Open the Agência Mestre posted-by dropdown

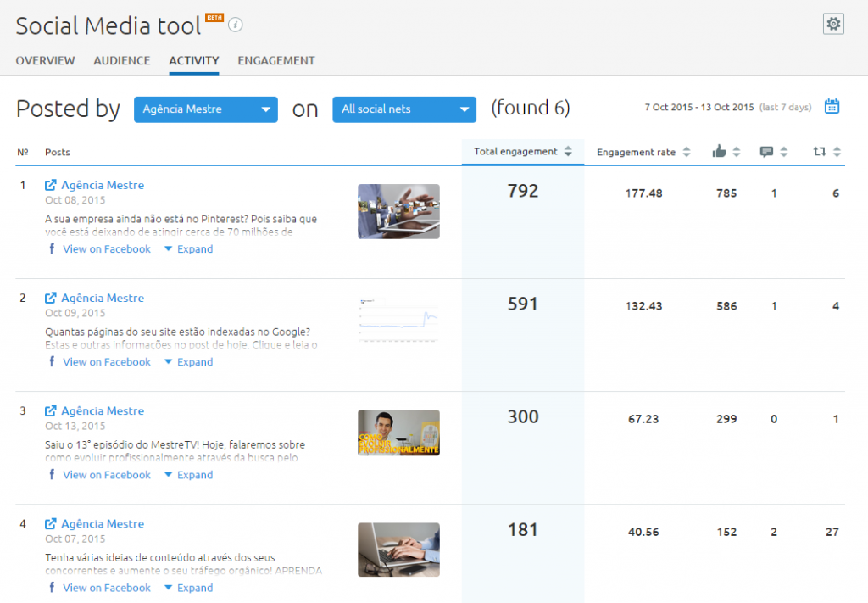tap(205, 109)
